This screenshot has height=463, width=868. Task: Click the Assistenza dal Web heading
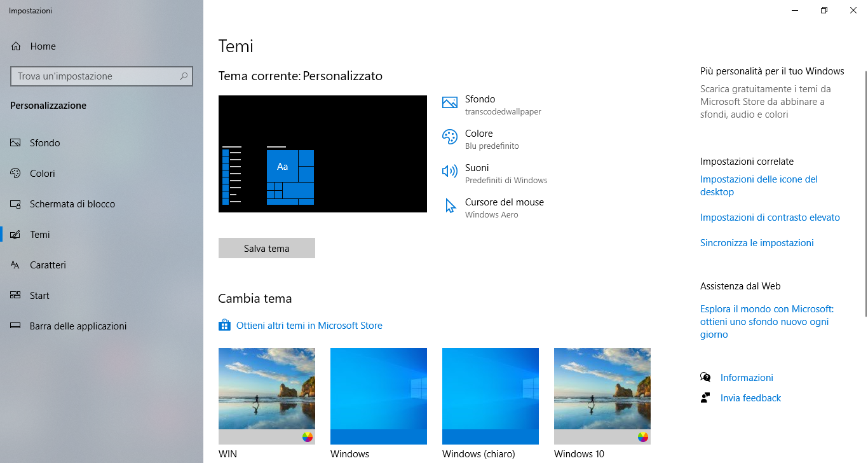click(x=740, y=286)
